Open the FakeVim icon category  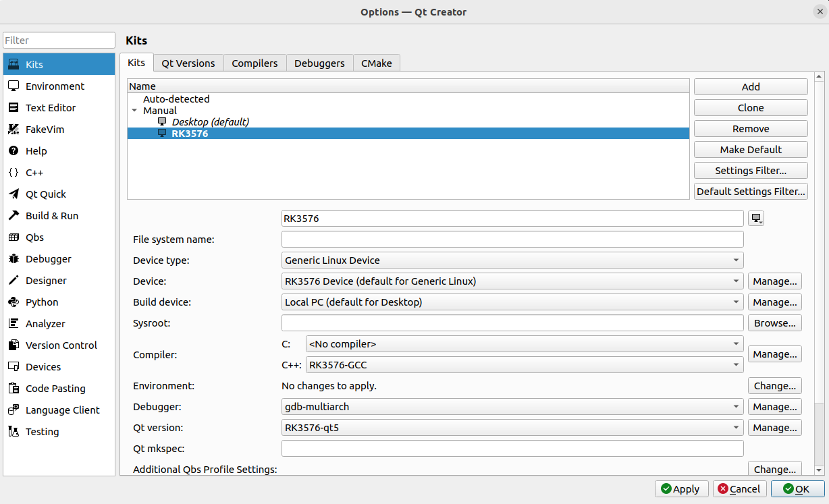click(13, 130)
